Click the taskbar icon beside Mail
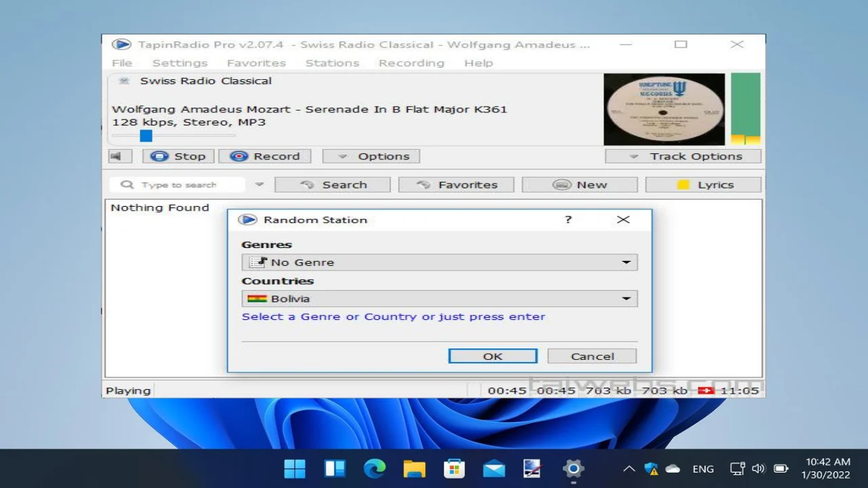The width and height of the screenshot is (868, 488). (533, 468)
